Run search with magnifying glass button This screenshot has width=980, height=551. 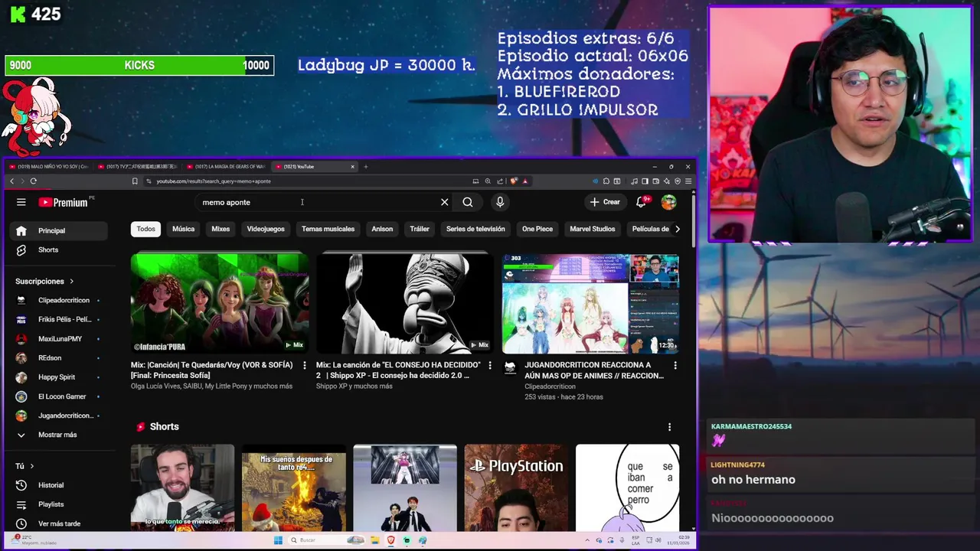coord(468,202)
